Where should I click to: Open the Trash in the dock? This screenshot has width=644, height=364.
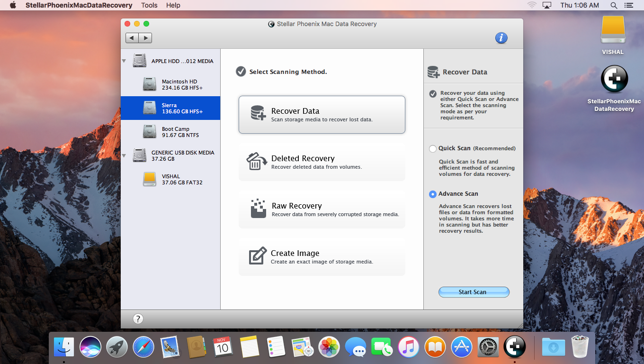(x=580, y=347)
